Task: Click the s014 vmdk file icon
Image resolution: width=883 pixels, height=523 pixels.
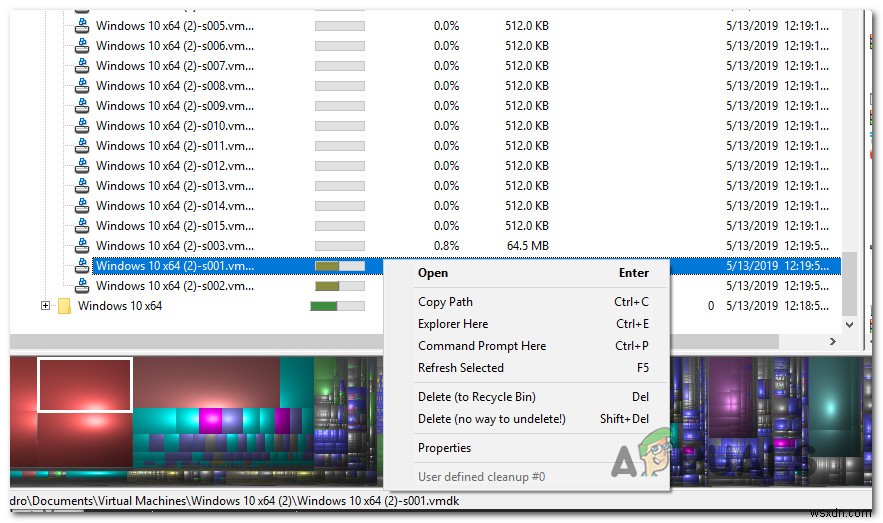Action: [x=82, y=205]
